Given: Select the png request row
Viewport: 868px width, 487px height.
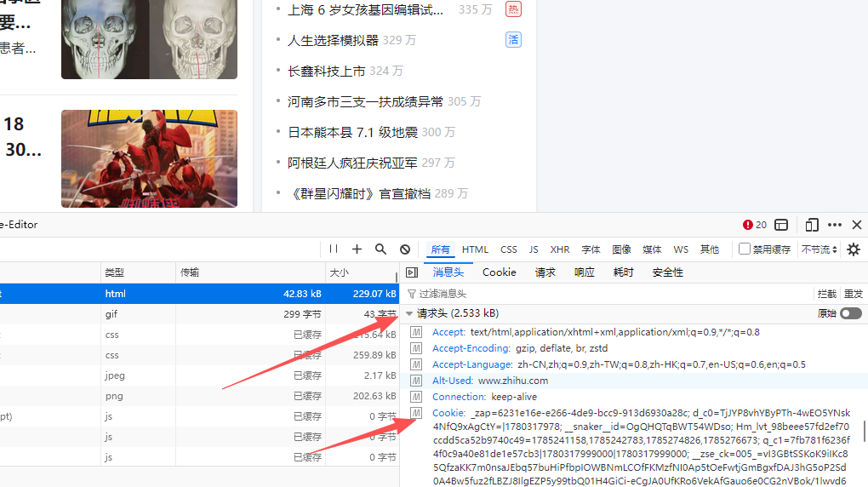Looking at the screenshot, I should [x=199, y=396].
